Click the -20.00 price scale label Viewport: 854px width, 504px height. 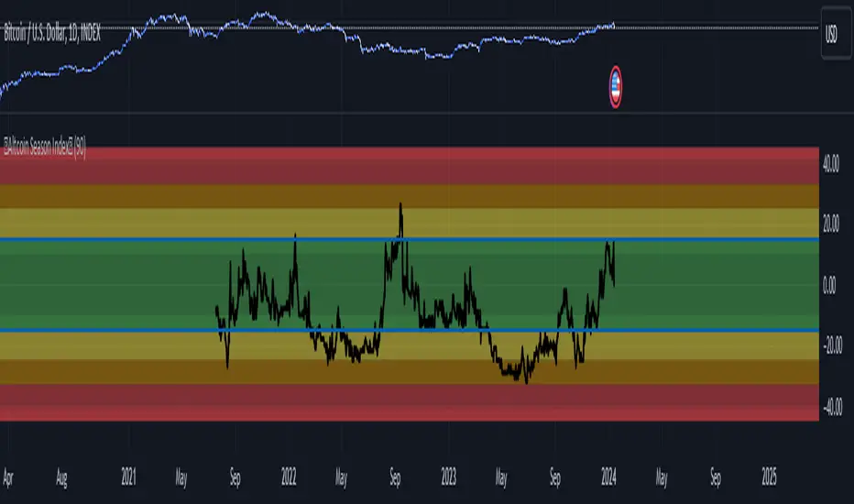pos(832,345)
